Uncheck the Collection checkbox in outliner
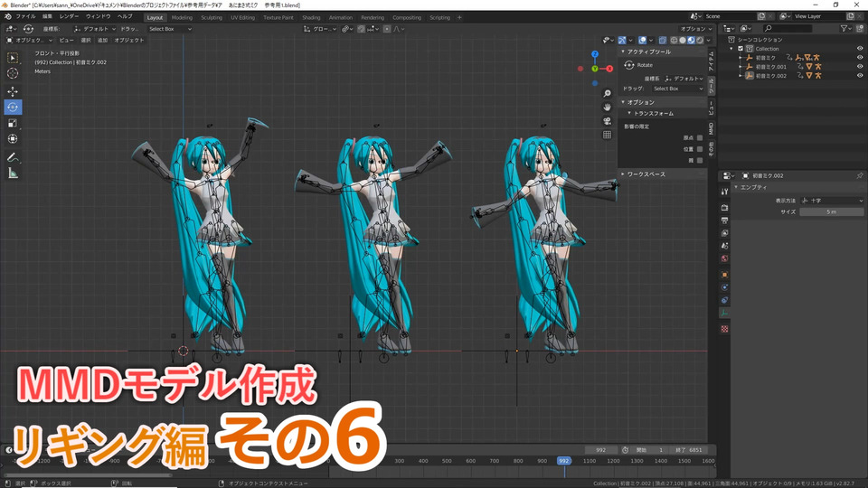This screenshot has height=488, width=868. [741, 49]
